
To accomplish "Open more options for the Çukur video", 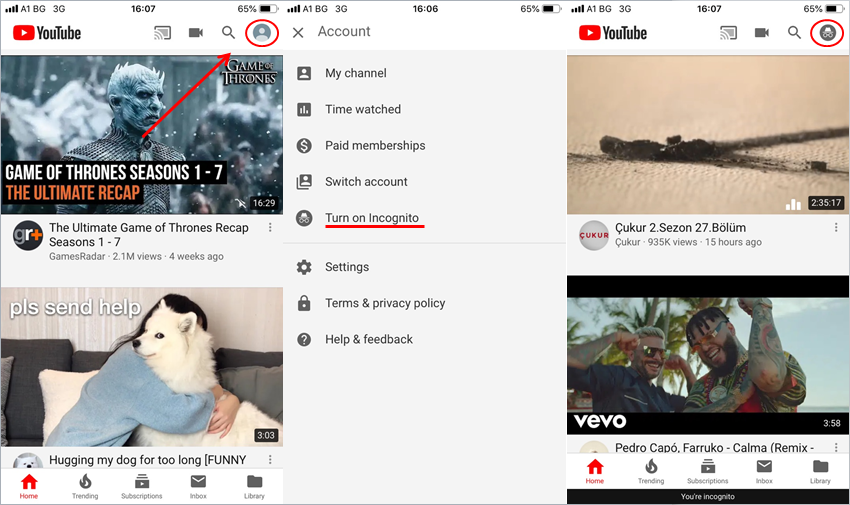I will pyautogui.click(x=836, y=228).
